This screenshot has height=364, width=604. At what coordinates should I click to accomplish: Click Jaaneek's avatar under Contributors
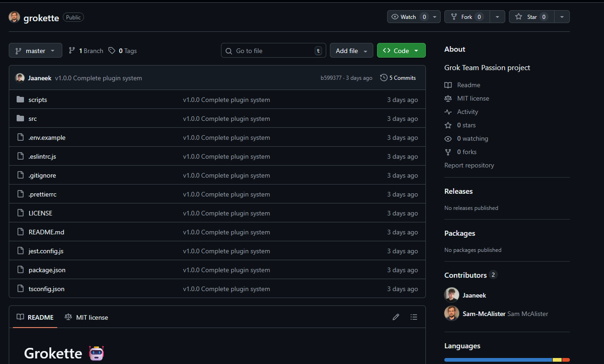pos(451,295)
